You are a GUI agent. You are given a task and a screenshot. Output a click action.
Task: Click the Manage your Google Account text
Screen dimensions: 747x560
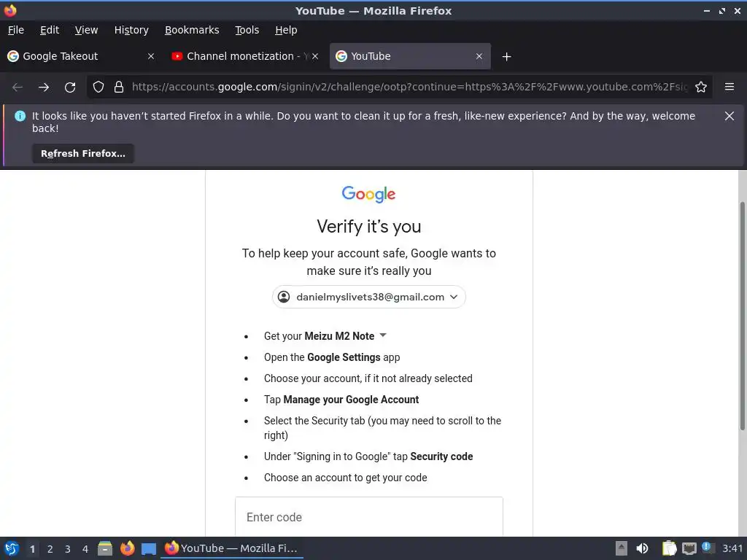click(x=351, y=400)
